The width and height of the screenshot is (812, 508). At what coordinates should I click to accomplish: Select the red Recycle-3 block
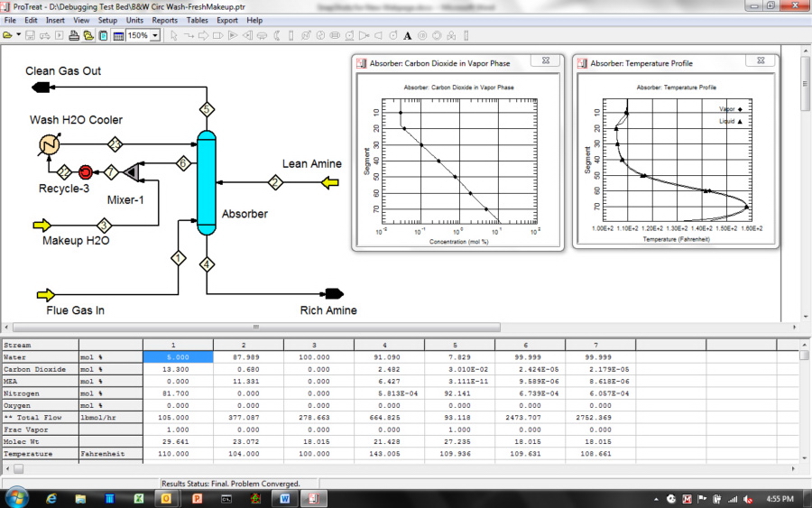(86, 171)
